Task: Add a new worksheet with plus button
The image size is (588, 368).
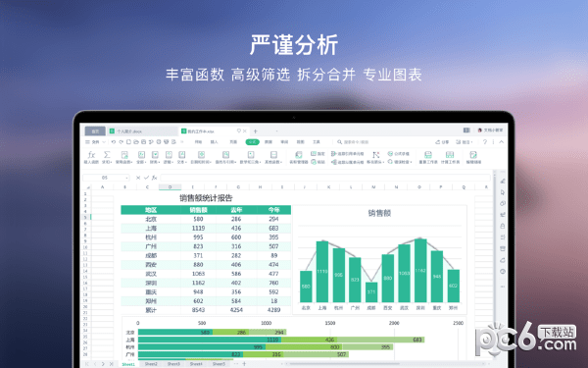Action: pyautogui.click(x=244, y=363)
